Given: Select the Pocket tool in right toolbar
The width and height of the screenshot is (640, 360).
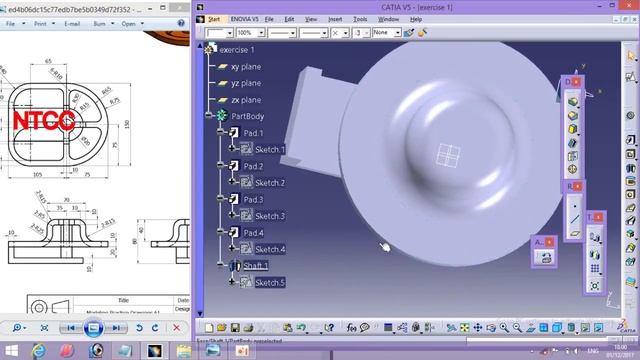Looking at the screenshot, I should pyautogui.click(x=630, y=154).
